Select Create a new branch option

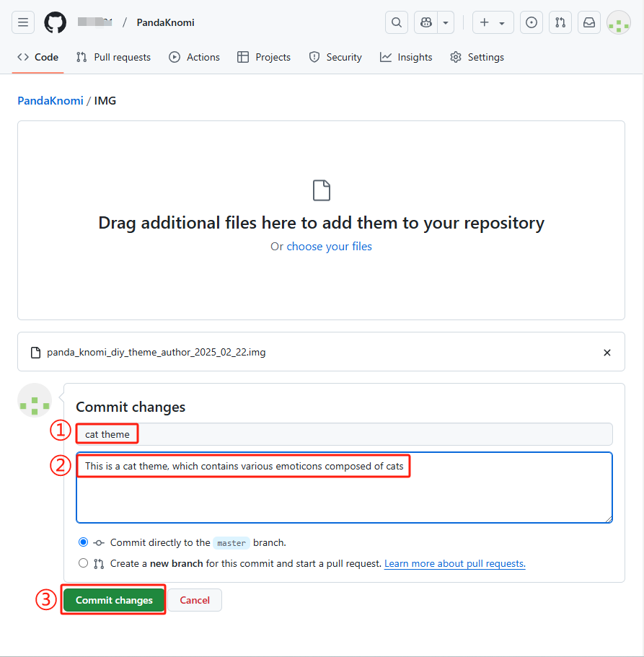(84, 563)
